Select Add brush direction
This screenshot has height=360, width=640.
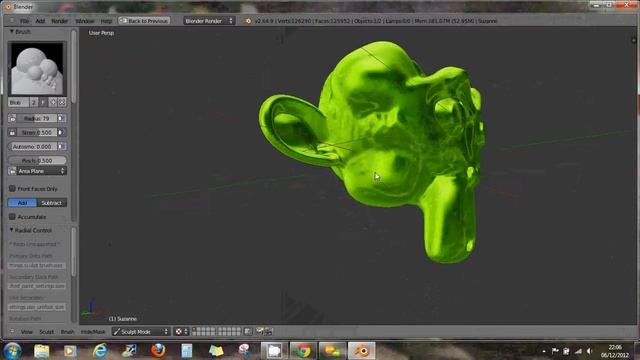22,203
